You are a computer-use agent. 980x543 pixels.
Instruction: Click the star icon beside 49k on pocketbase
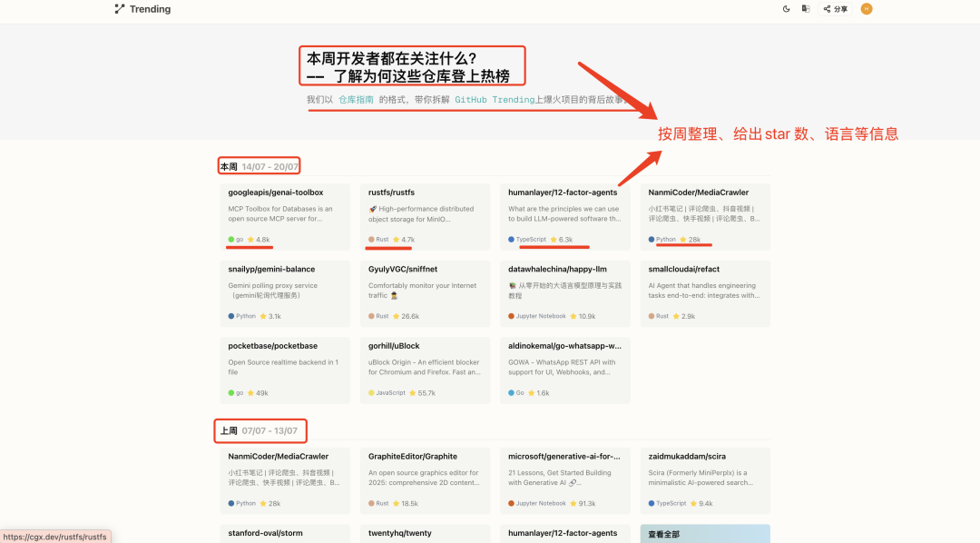pyautogui.click(x=250, y=393)
